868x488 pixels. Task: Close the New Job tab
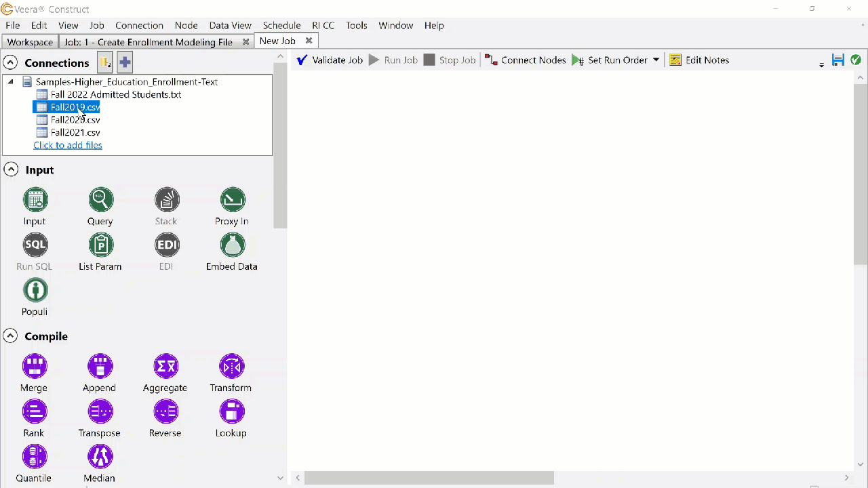click(309, 41)
